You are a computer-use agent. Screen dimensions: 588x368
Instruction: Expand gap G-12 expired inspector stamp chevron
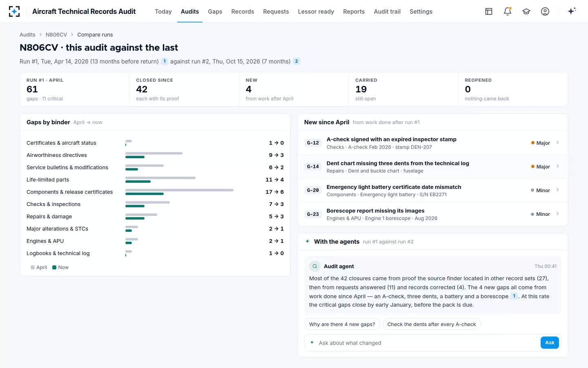[558, 143]
